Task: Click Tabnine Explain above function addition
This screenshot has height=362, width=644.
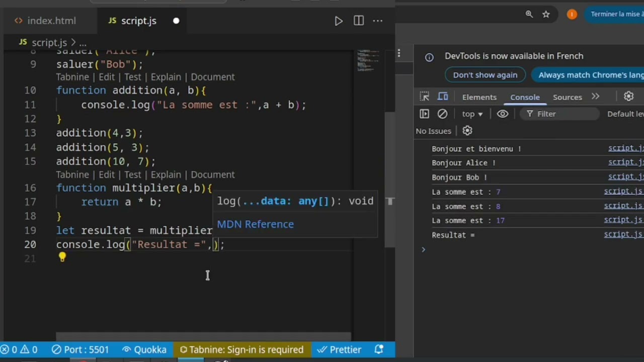Action: click(x=166, y=77)
